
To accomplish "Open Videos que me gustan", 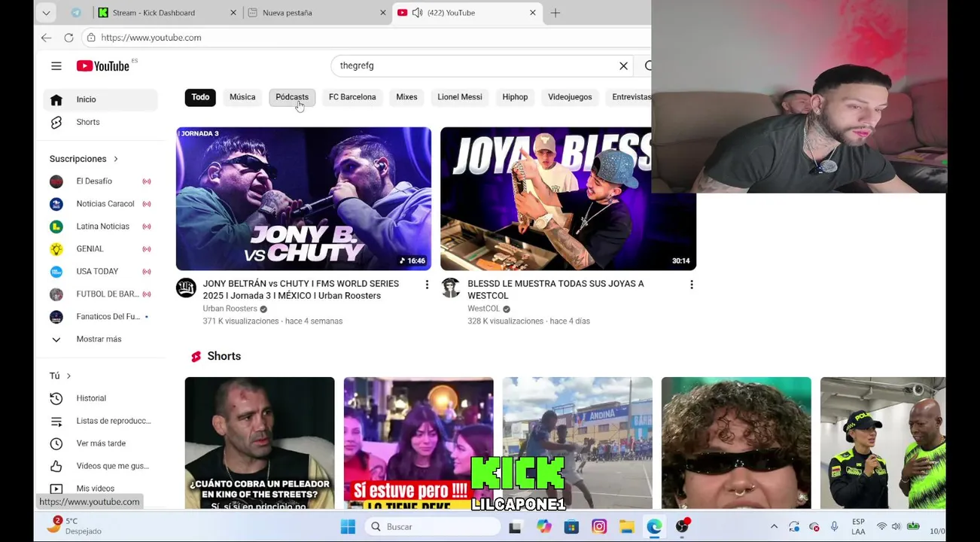I will coord(102,466).
